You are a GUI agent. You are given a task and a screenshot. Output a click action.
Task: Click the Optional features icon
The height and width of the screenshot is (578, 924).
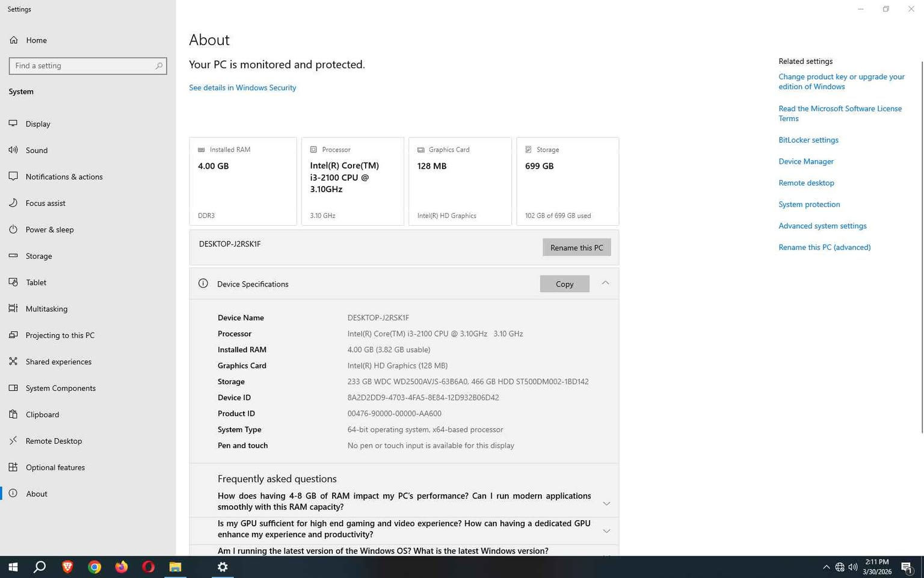pos(13,467)
